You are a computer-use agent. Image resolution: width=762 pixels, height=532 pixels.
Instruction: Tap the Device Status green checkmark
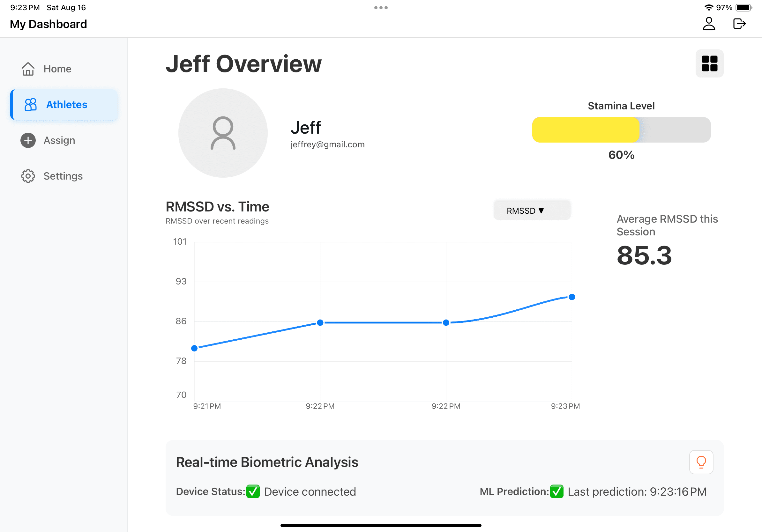(253, 491)
